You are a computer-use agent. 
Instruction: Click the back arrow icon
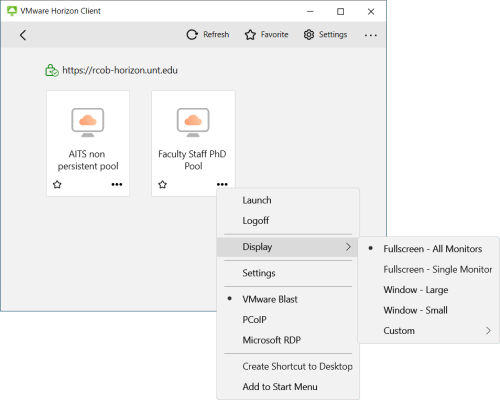pyautogui.click(x=23, y=35)
